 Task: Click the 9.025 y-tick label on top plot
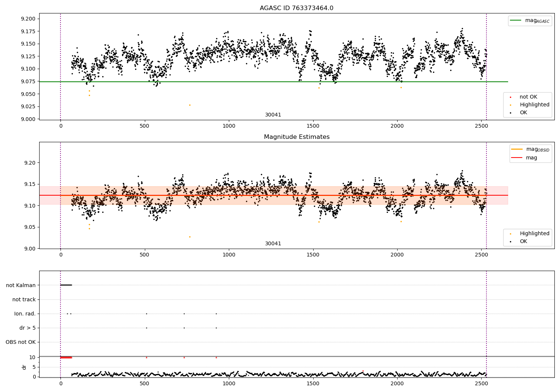pos(28,106)
